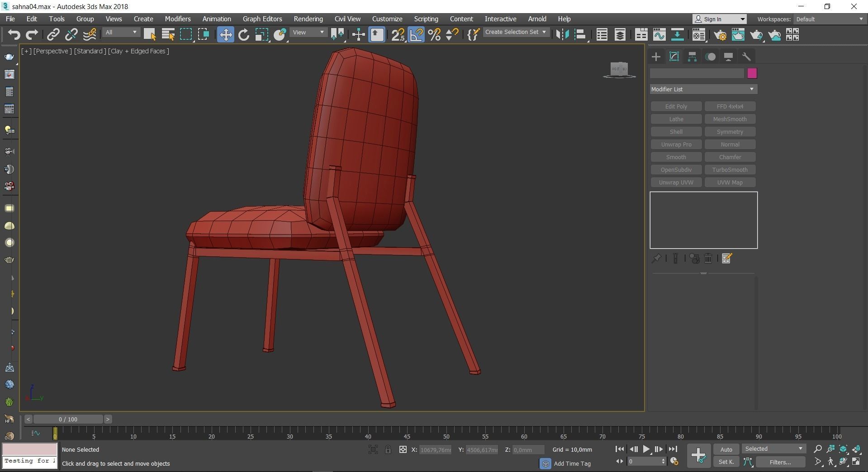Image resolution: width=868 pixels, height=472 pixels.
Task: Click the Redo arrow icon
Action: point(32,35)
